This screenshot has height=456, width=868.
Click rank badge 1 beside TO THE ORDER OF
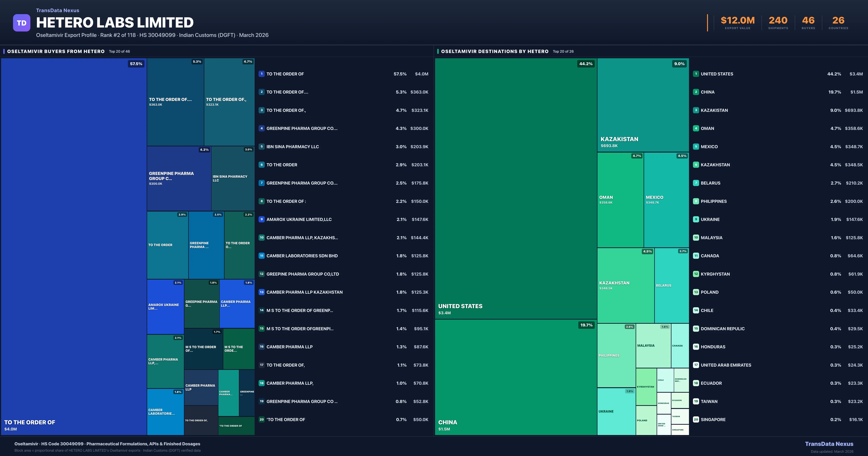pos(261,74)
